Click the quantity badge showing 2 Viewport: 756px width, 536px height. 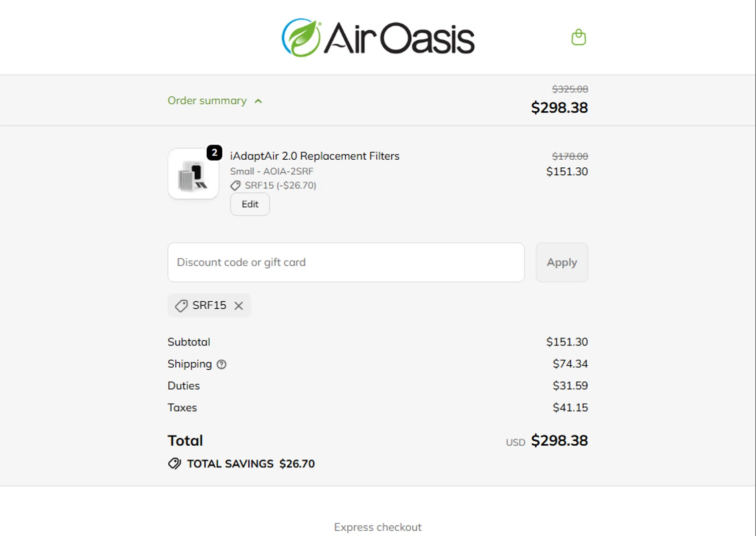tap(214, 153)
